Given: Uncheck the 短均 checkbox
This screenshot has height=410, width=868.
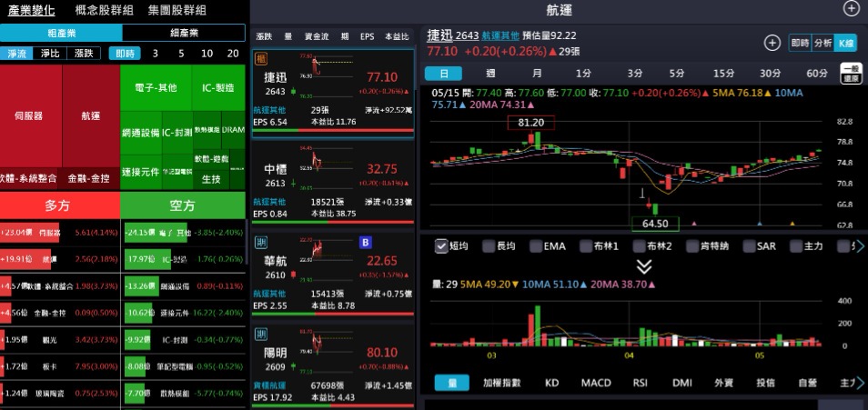Looking at the screenshot, I should click(441, 246).
